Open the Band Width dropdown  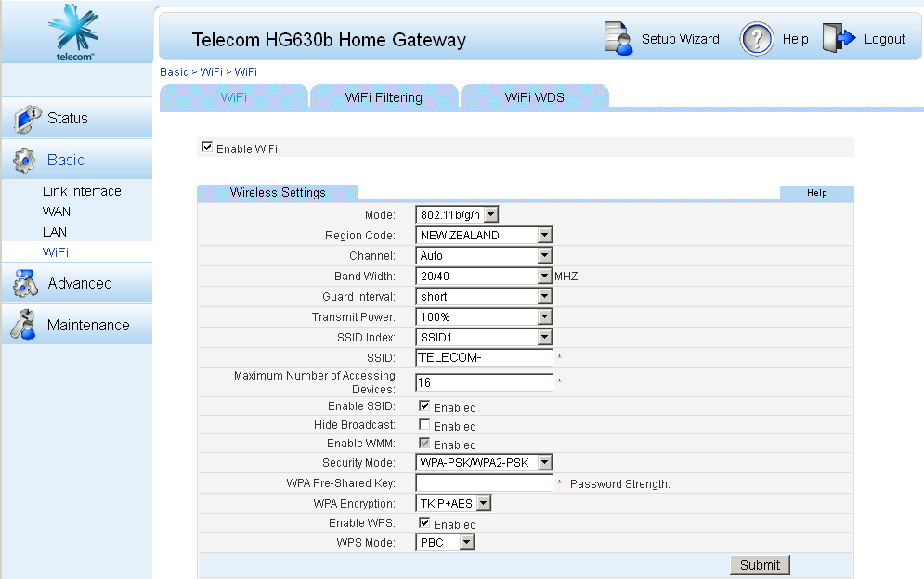pyautogui.click(x=484, y=276)
